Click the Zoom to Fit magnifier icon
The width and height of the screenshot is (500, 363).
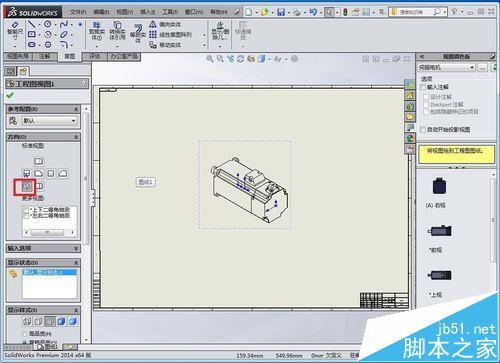210,59
